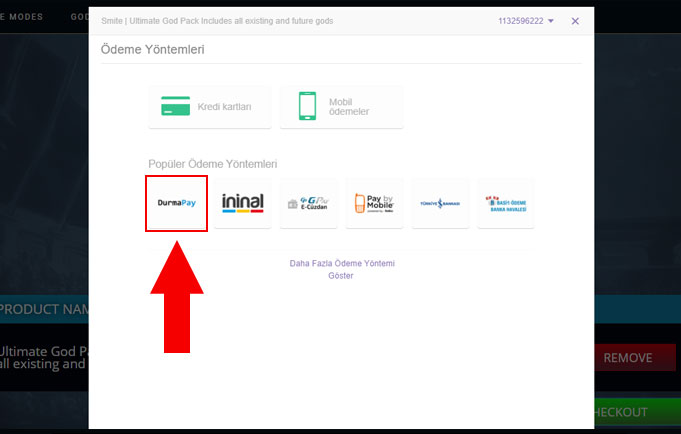The height and width of the screenshot is (434, 681).
Task: Click the Ödeme Yöntemleri heading
Action: [153, 49]
